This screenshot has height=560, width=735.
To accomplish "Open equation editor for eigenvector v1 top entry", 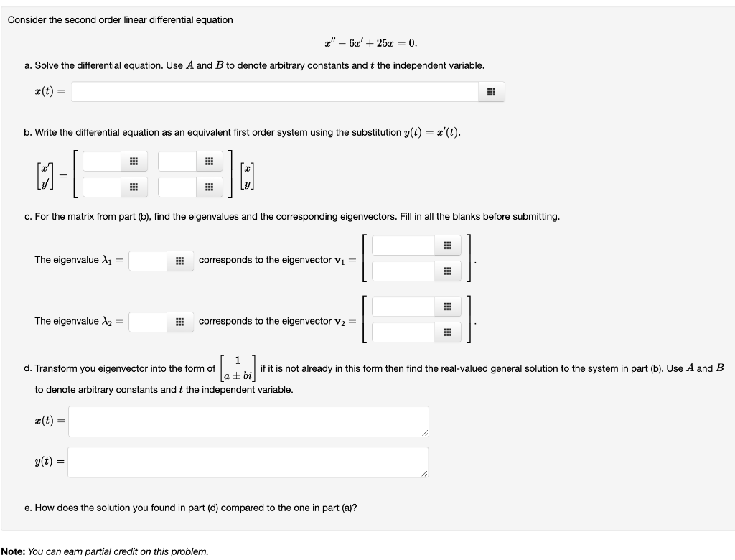I will [x=447, y=245].
